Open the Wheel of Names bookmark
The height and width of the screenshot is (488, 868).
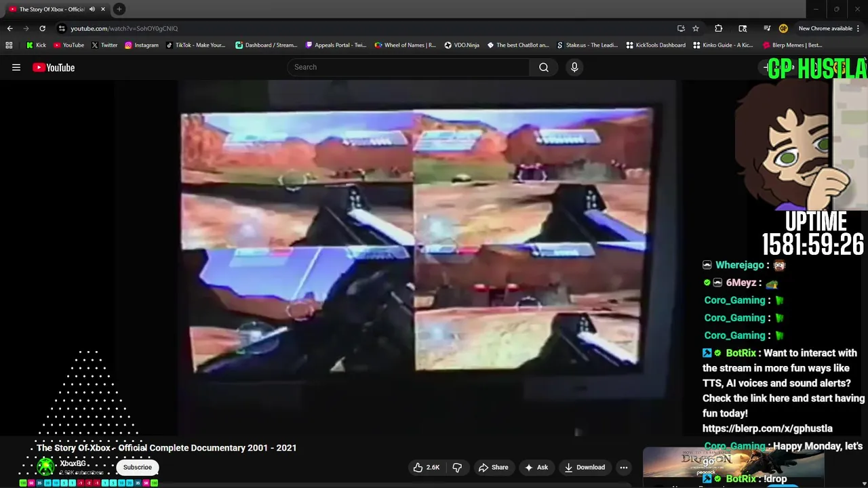405,45
